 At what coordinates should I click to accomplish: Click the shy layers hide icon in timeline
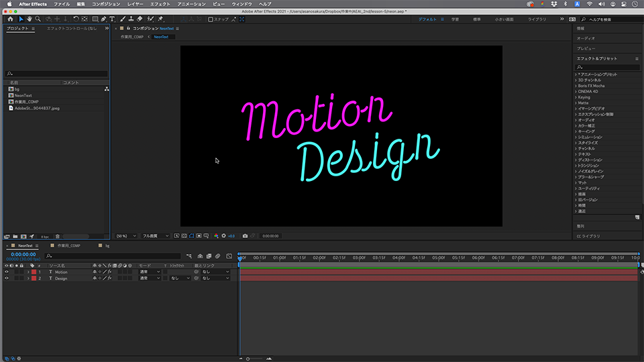click(200, 256)
